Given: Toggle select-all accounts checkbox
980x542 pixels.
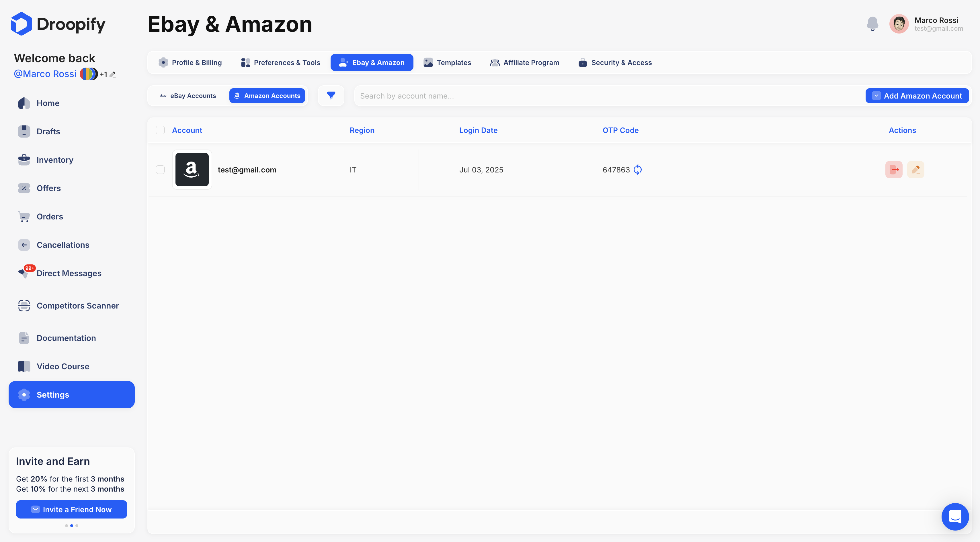Looking at the screenshot, I should 160,130.
